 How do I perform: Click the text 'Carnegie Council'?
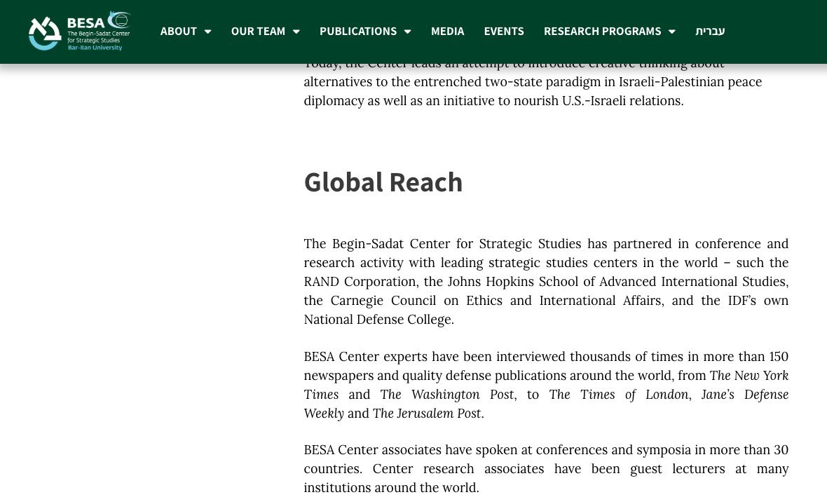(383, 300)
